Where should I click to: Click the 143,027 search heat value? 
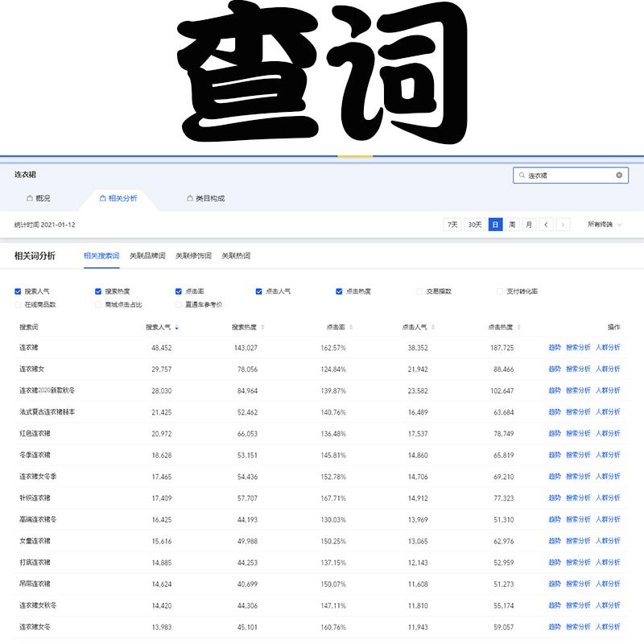246,348
